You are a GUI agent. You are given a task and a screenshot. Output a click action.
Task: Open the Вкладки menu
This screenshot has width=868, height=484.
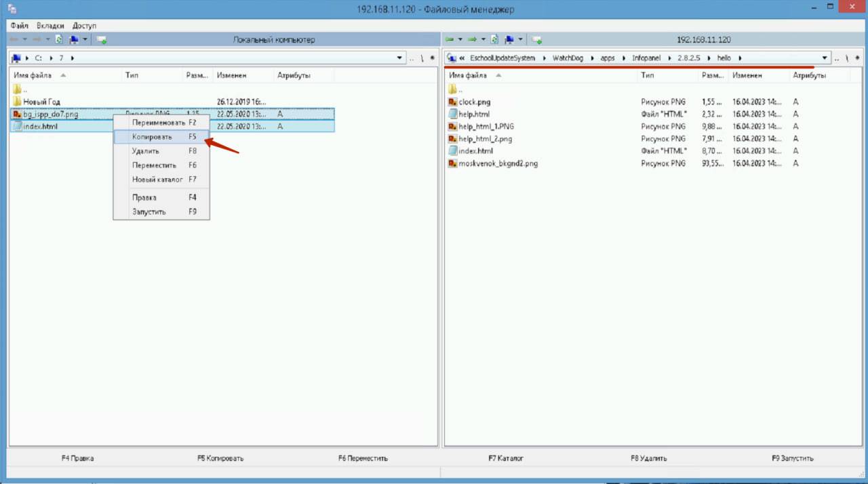coord(50,25)
